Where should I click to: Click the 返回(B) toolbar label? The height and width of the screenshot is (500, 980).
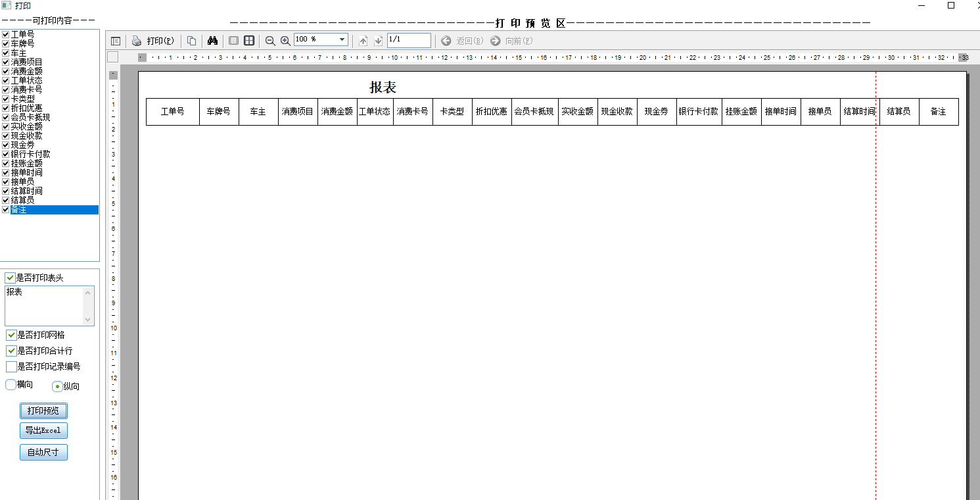pos(470,41)
